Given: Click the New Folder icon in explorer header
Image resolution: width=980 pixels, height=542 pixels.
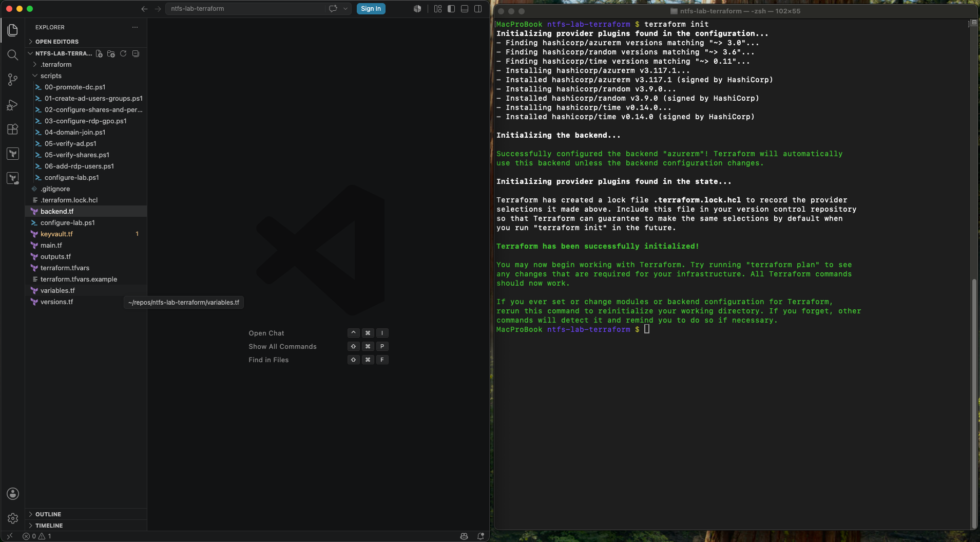Looking at the screenshot, I should [x=111, y=53].
